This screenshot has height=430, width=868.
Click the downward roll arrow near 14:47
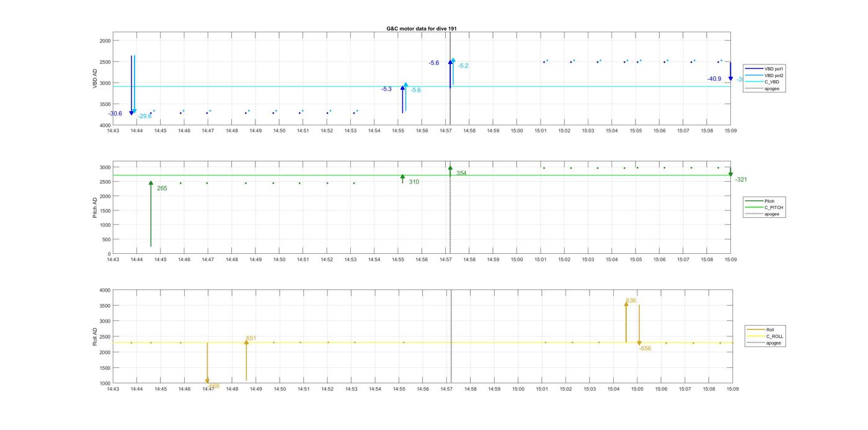207,363
